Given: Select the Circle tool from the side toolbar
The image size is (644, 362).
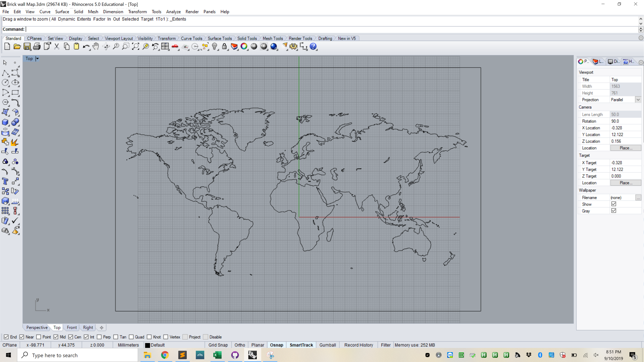Looking at the screenshot, I should coord(5,83).
